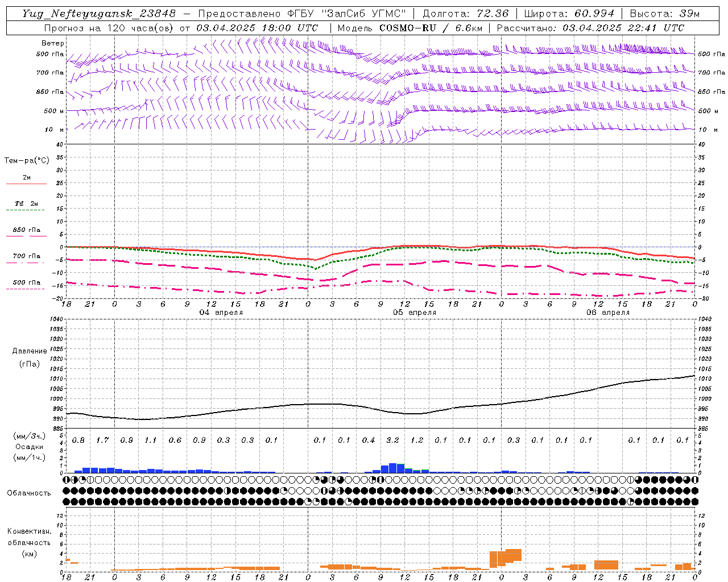The image size is (728, 582).
Task: Click the '500 гПа' temperature legend entry
Action: [x=27, y=282]
